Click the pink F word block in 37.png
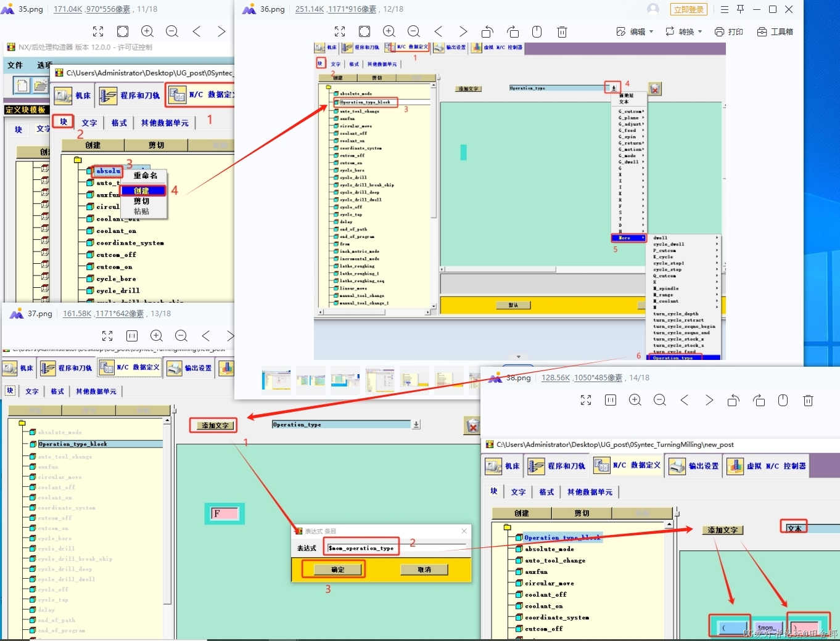Screen dimensions: 840x641 point(225,513)
